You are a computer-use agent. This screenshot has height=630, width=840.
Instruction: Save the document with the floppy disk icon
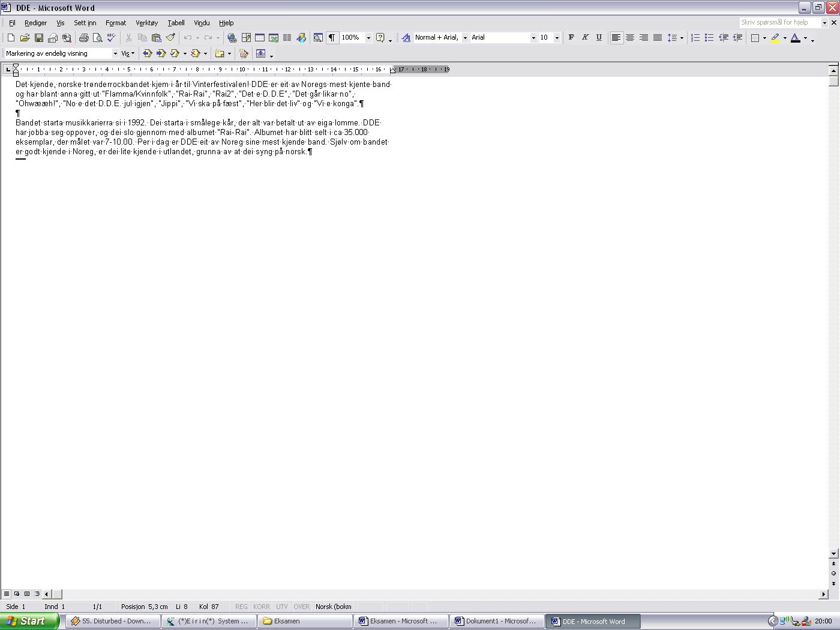pyautogui.click(x=39, y=38)
